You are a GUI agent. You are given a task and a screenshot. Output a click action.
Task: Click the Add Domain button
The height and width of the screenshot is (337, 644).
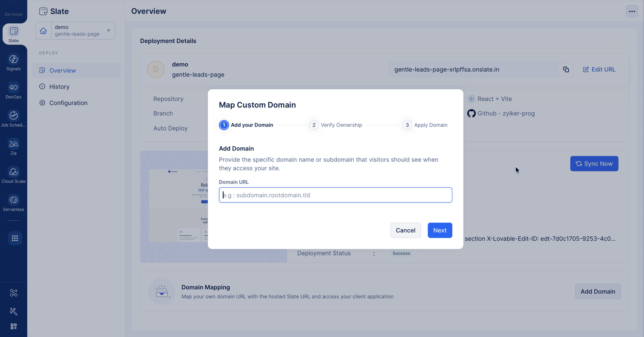[x=598, y=291]
